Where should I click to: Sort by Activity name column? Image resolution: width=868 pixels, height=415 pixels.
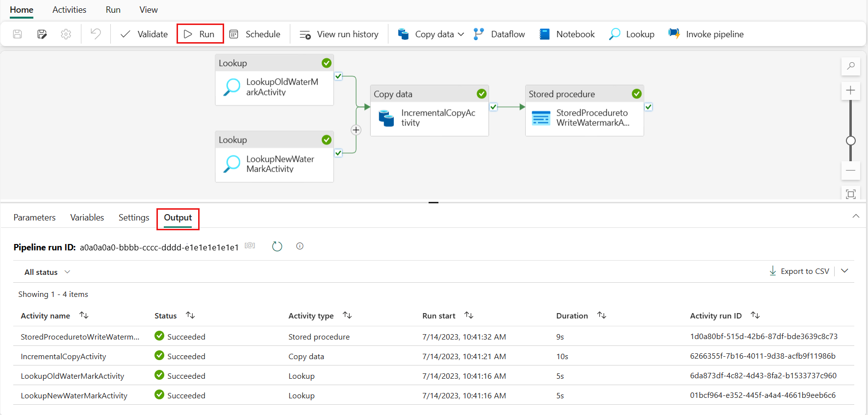point(84,316)
